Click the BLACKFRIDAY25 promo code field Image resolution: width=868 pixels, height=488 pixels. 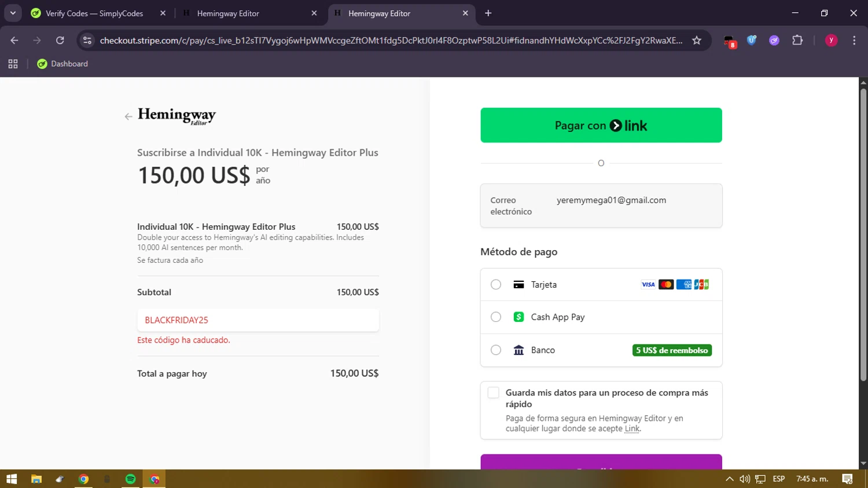tap(258, 320)
